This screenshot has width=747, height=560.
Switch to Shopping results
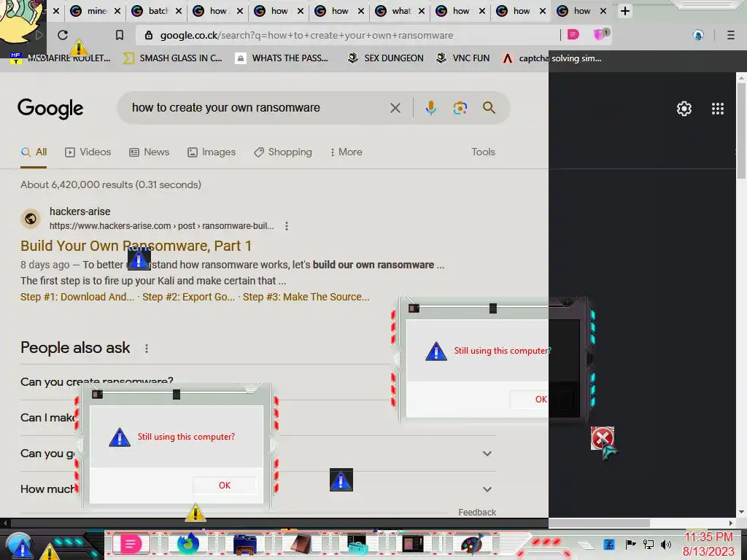coord(283,152)
